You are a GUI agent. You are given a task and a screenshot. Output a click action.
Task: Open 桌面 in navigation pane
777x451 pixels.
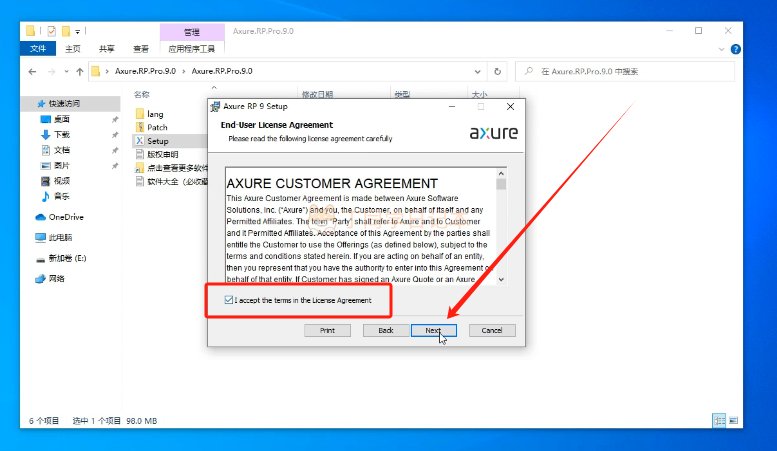coord(62,119)
